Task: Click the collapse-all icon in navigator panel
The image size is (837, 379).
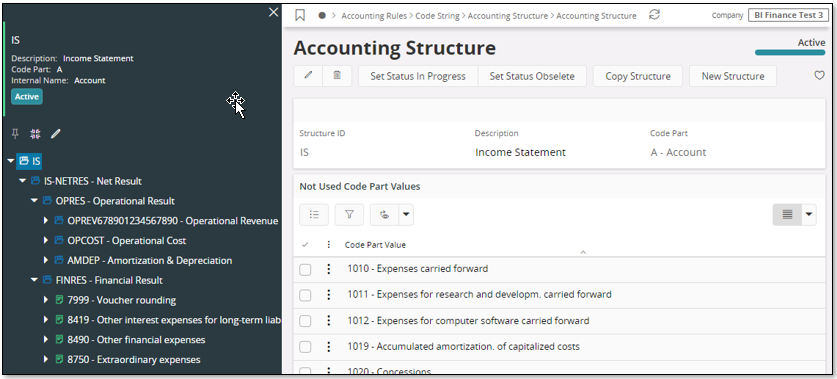Action: (35, 134)
